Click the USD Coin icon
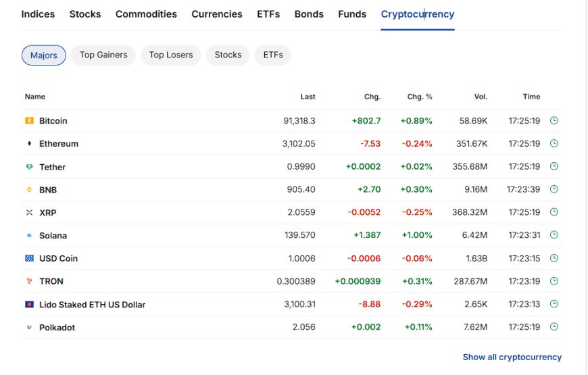The image size is (588, 375). click(29, 258)
